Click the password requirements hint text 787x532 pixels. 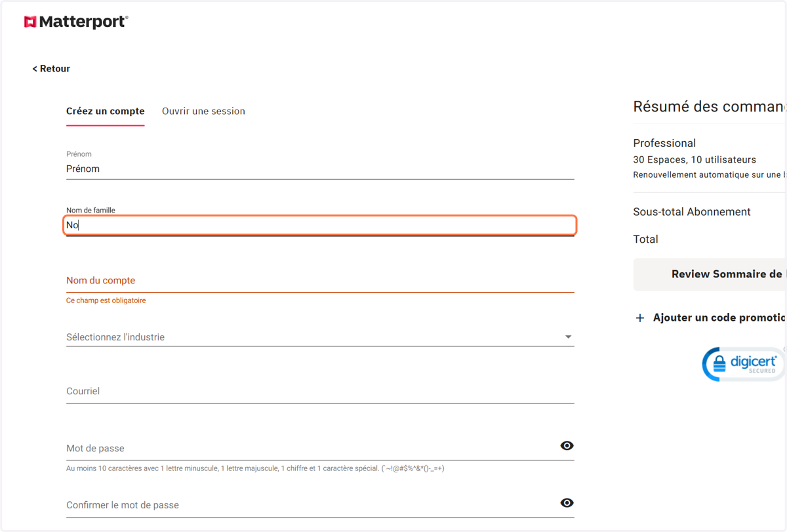coord(255,468)
